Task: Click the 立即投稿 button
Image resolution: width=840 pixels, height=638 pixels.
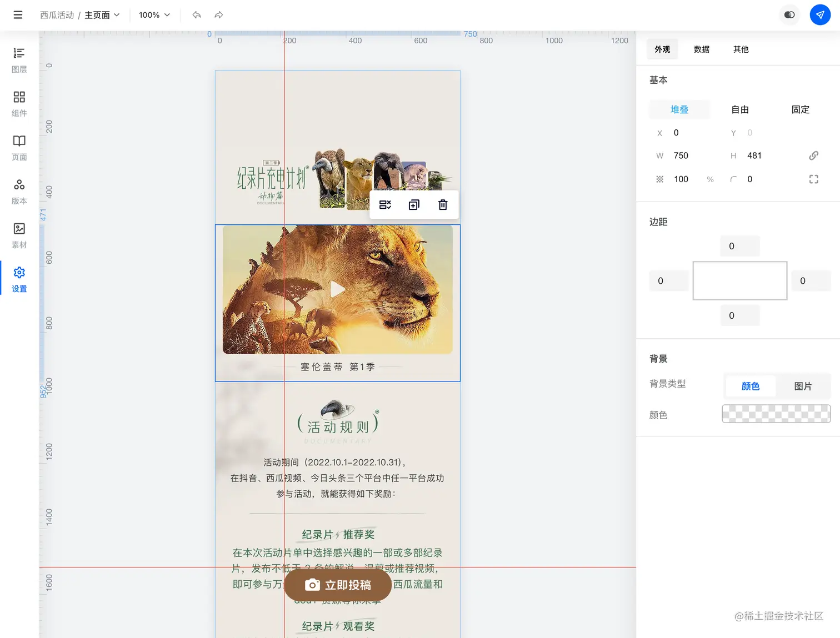Action: [x=338, y=585]
